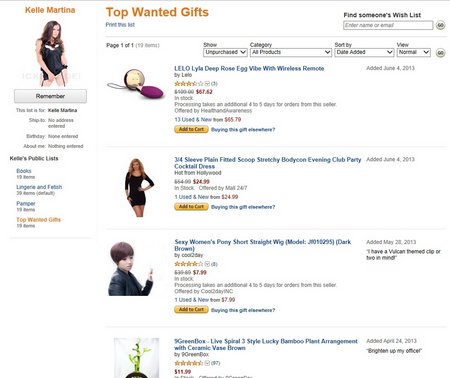Click Kelle Martina profile photo
450x378 pixels.
51,53
